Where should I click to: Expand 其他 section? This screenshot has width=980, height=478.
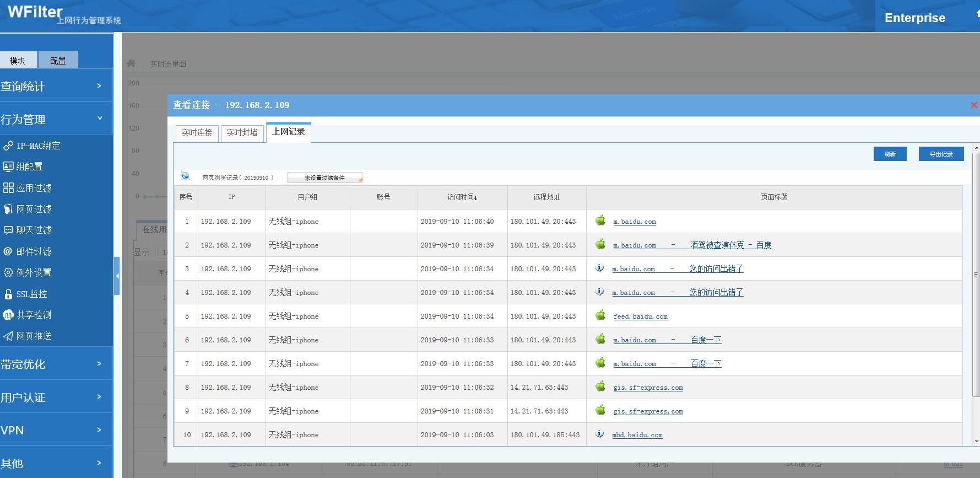[x=56, y=463]
